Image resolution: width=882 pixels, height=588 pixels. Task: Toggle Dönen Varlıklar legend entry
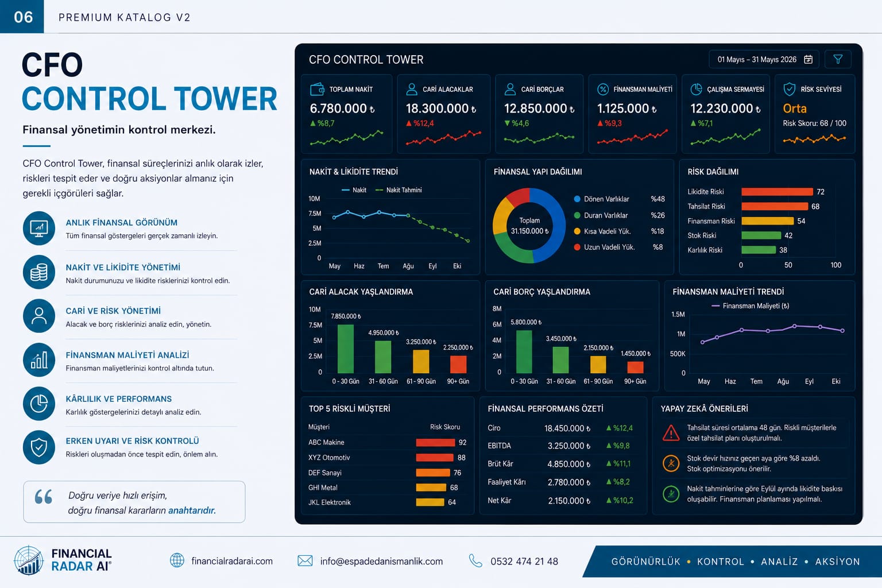point(601,199)
